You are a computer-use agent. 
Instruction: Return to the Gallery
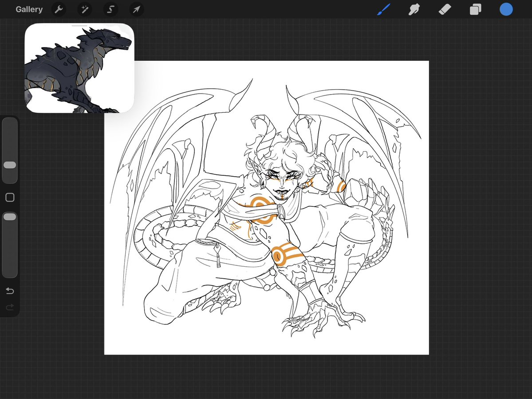29,9
